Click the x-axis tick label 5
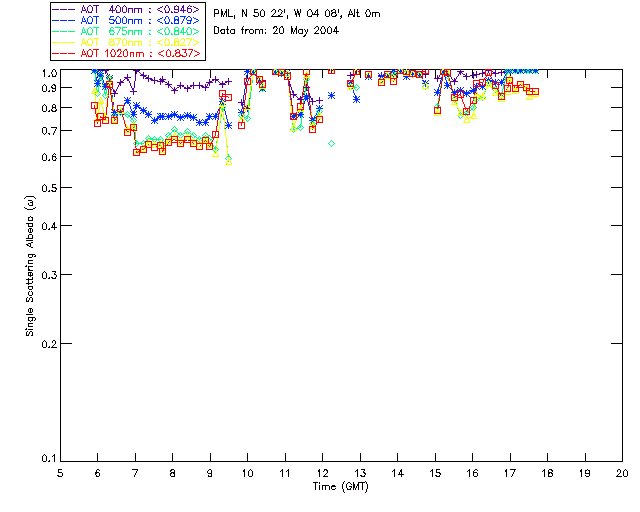 pos(60,473)
